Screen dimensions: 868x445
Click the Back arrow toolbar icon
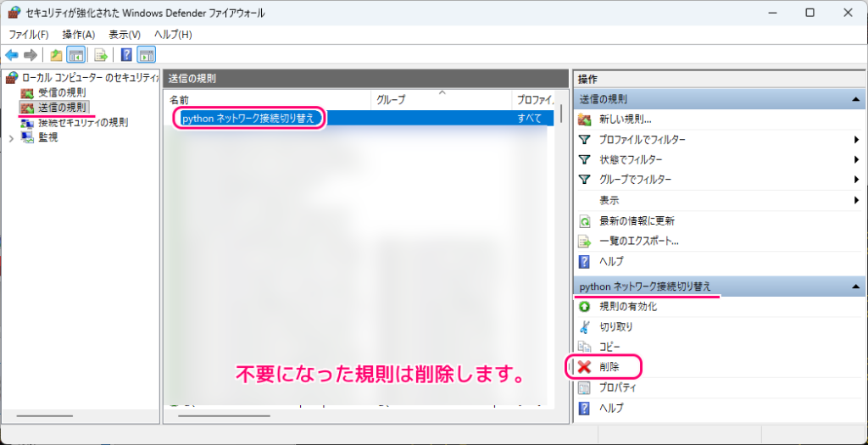pos(12,55)
